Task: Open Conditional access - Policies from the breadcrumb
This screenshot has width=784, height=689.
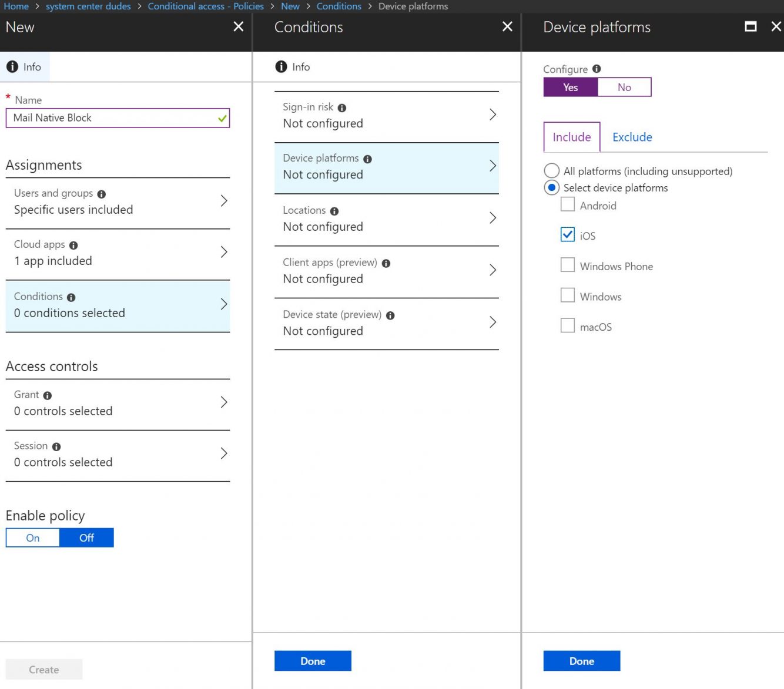Action: pyautogui.click(x=205, y=6)
